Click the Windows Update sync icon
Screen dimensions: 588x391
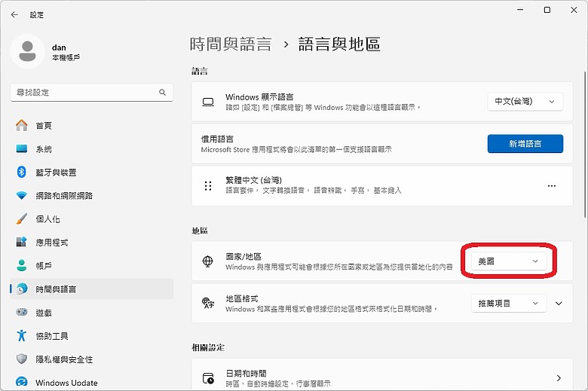[22, 382]
